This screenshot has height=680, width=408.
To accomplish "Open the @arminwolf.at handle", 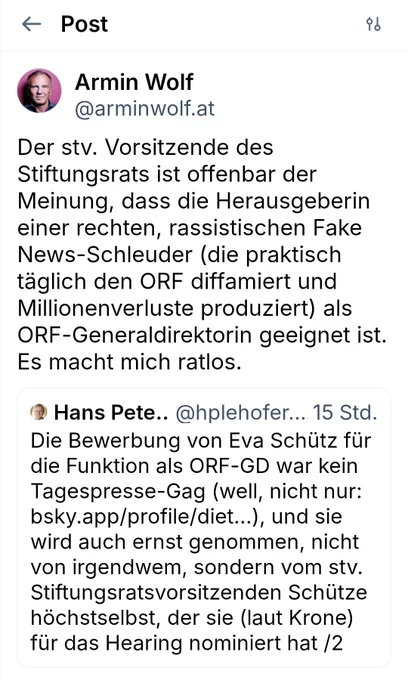I will click(x=145, y=109).
